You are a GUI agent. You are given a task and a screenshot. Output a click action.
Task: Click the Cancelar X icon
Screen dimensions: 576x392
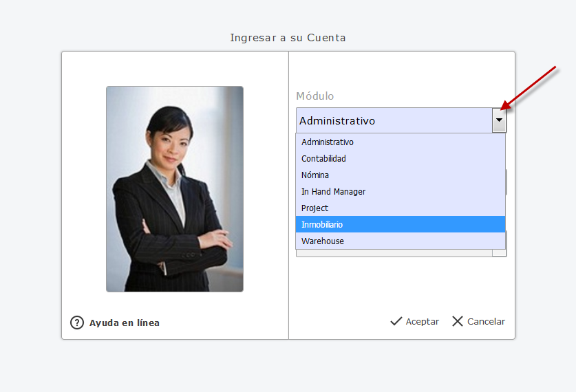point(458,321)
